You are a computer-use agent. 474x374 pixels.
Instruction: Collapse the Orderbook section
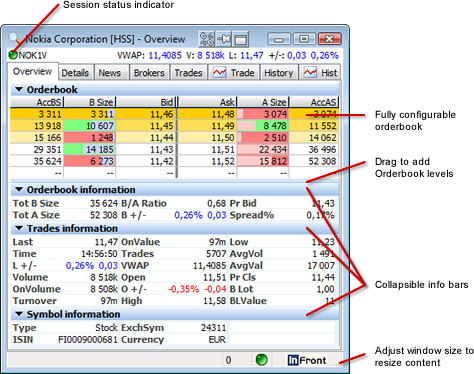[x=19, y=89]
